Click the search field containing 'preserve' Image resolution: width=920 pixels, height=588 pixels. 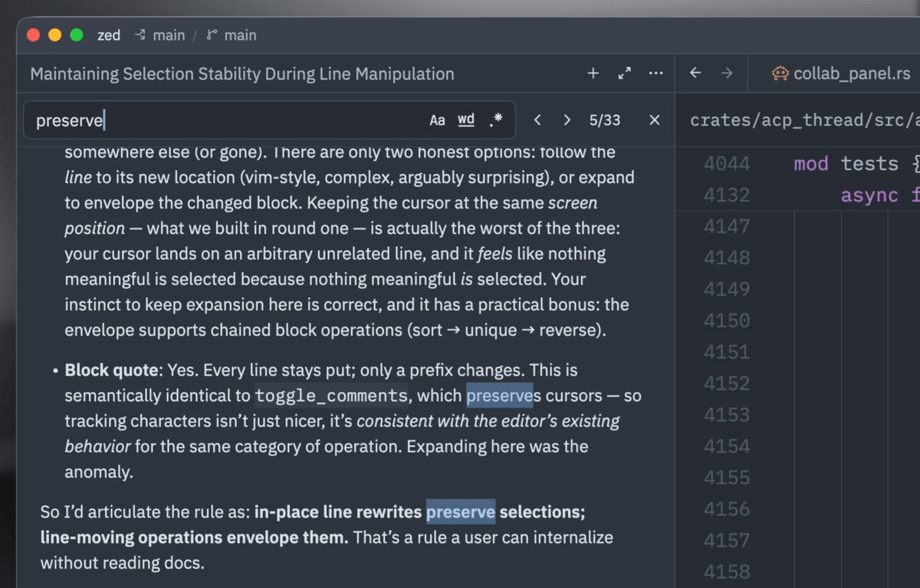pos(269,120)
